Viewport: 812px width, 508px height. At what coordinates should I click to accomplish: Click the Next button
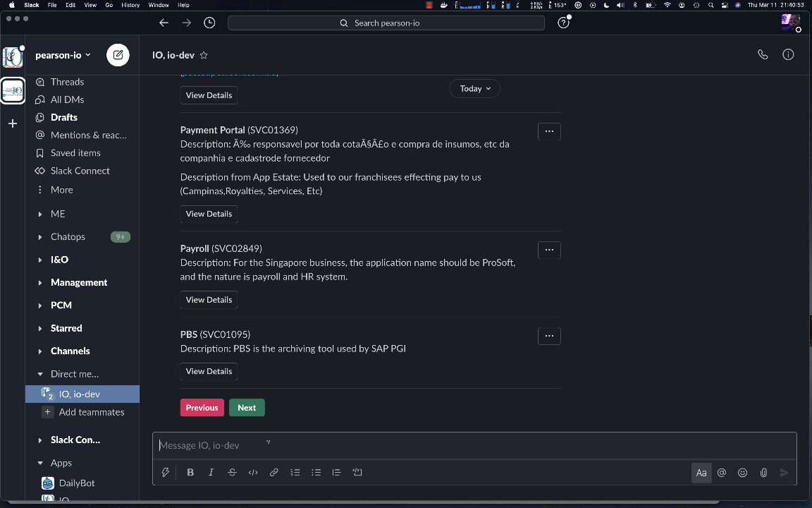click(247, 407)
